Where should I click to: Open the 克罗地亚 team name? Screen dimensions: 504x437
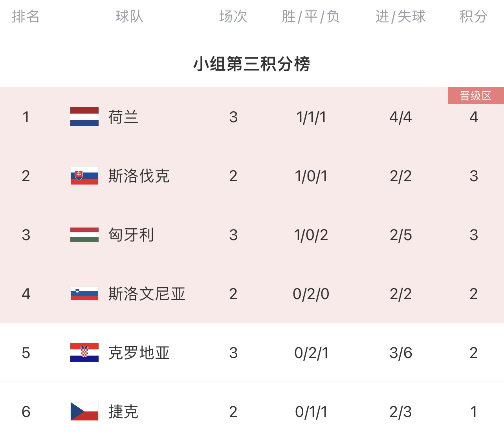(139, 353)
